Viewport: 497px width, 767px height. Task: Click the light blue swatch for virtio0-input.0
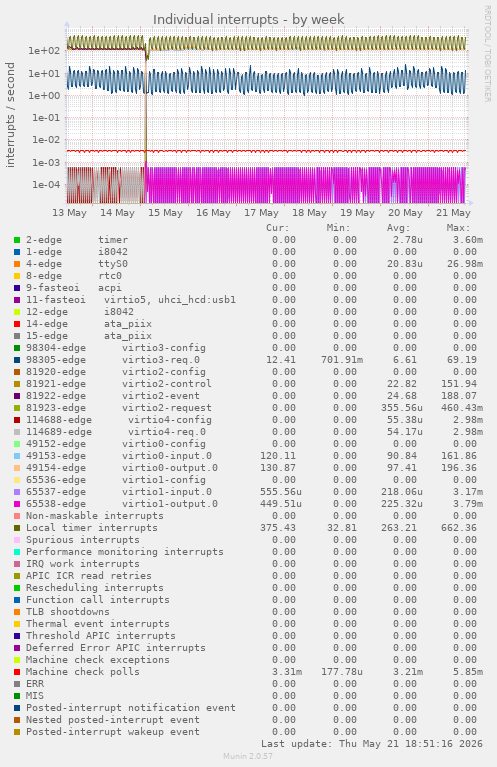point(17,456)
